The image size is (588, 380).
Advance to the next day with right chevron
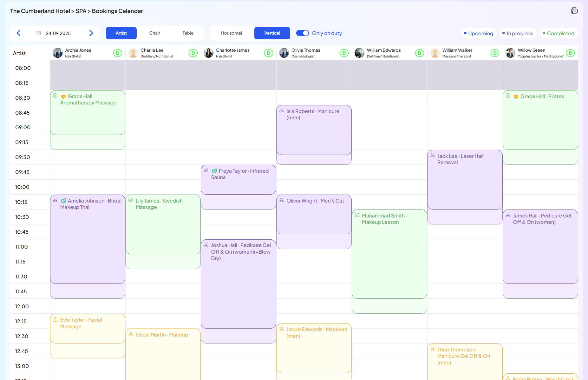tap(91, 33)
